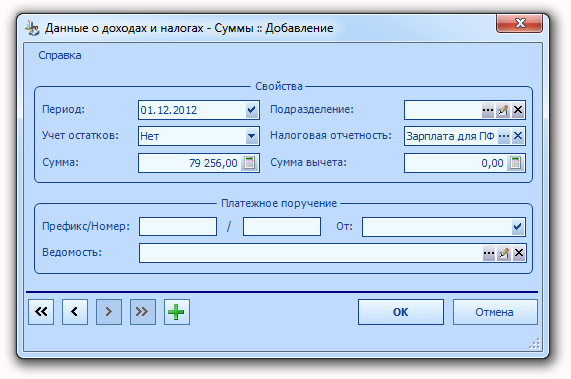Confirm with the OK button
The image size is (571, 379).
401,312
